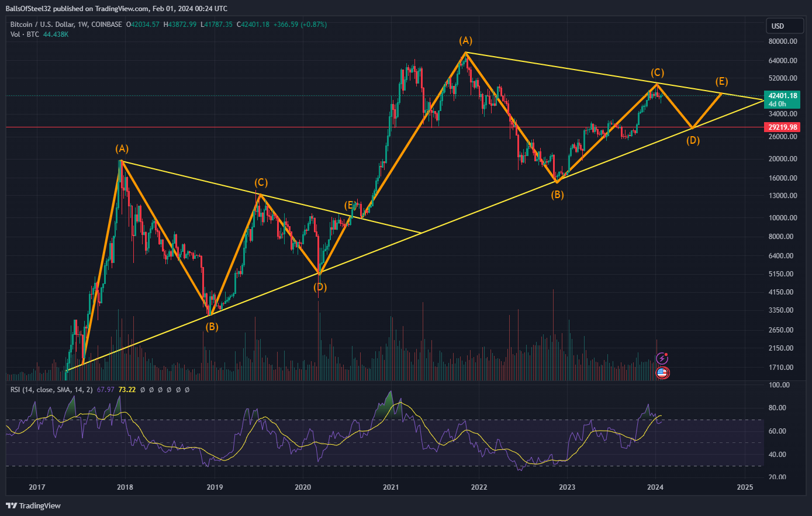Click the green 42401.18 current price label

point(783,95)
